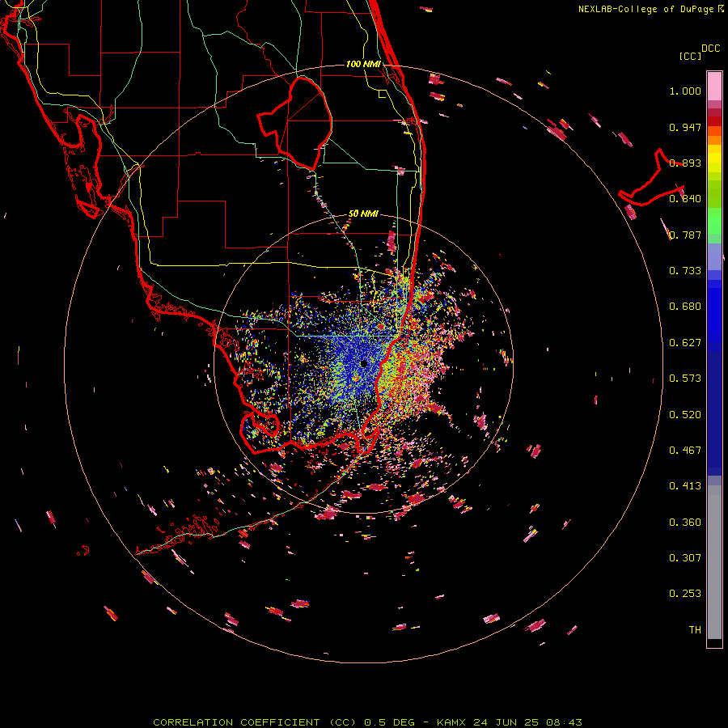The width and height of the screenshot is (728, 728).
Task: Select the 0.840 scale value
Action: (x=685, y=199)
